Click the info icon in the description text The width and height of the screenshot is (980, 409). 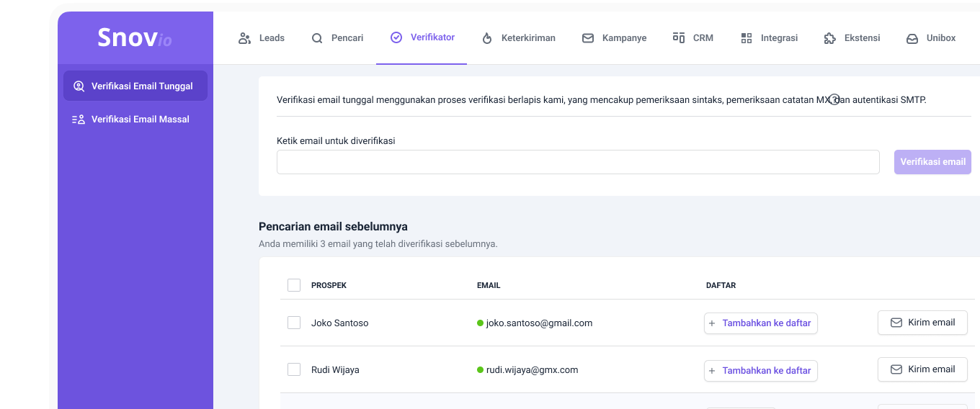click(834, 99)
